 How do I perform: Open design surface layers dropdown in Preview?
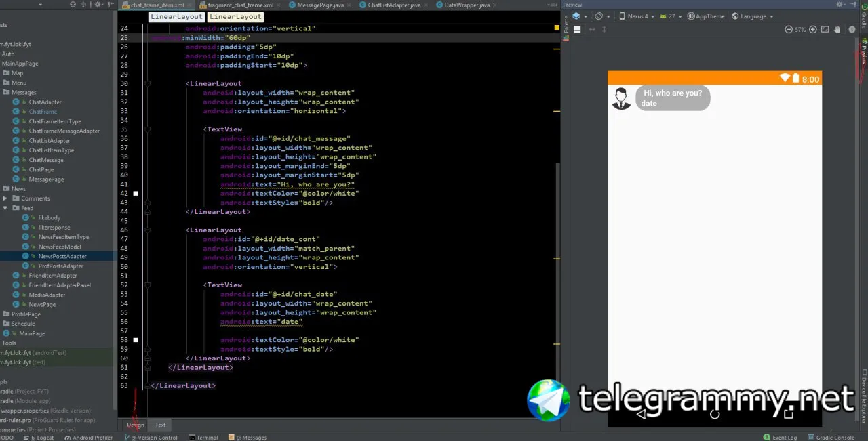[x=578, y=16]
